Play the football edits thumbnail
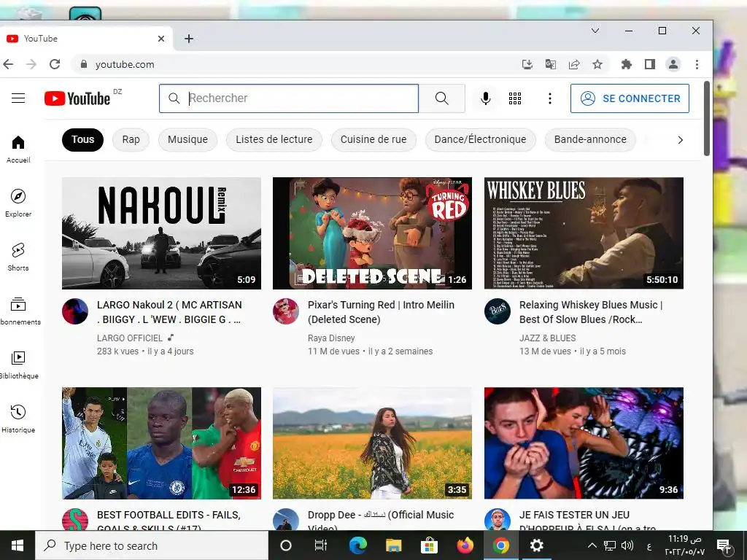The width and height of the screenshot is (747, 560). pyautogui.click(x=161, y=443)
